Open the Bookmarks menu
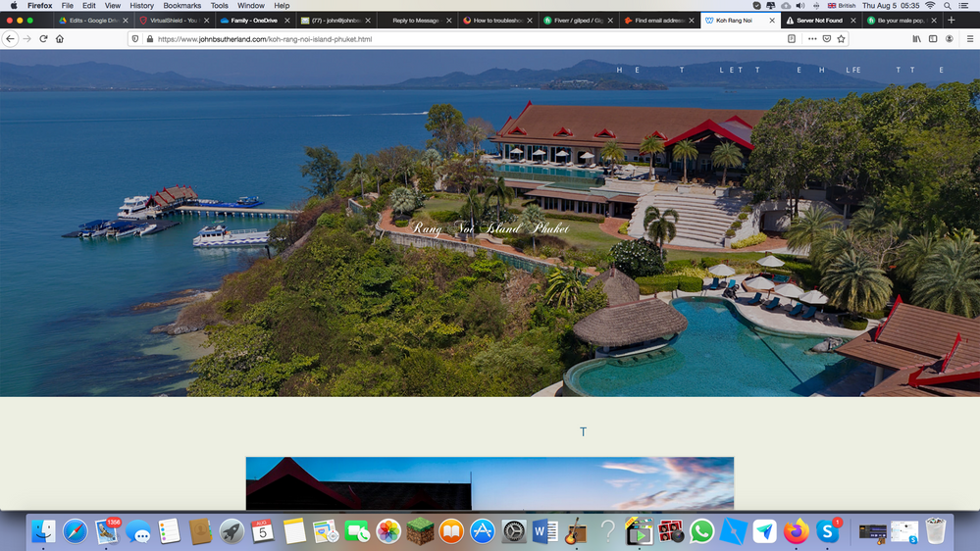 point(181,6)
